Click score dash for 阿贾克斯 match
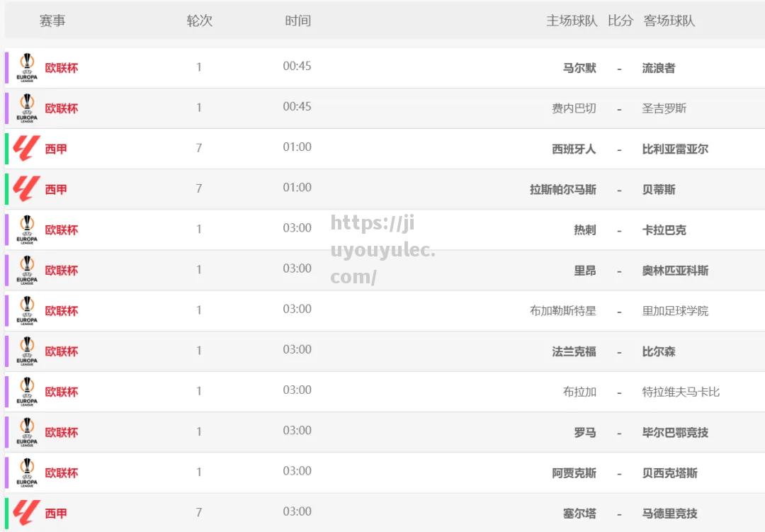 (619, 473)
